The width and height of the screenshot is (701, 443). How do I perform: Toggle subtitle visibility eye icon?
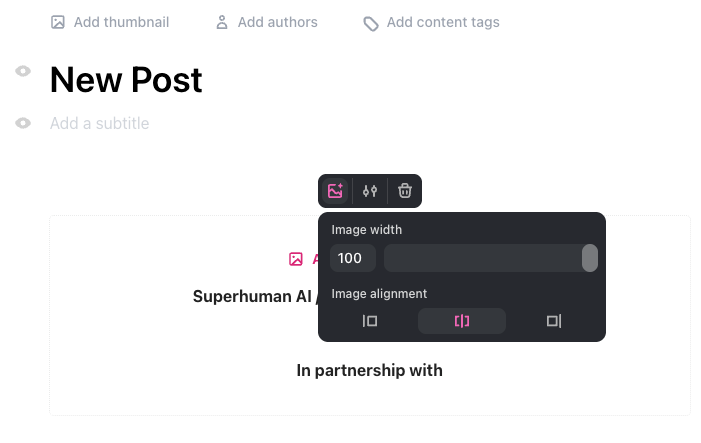[23, 123]
